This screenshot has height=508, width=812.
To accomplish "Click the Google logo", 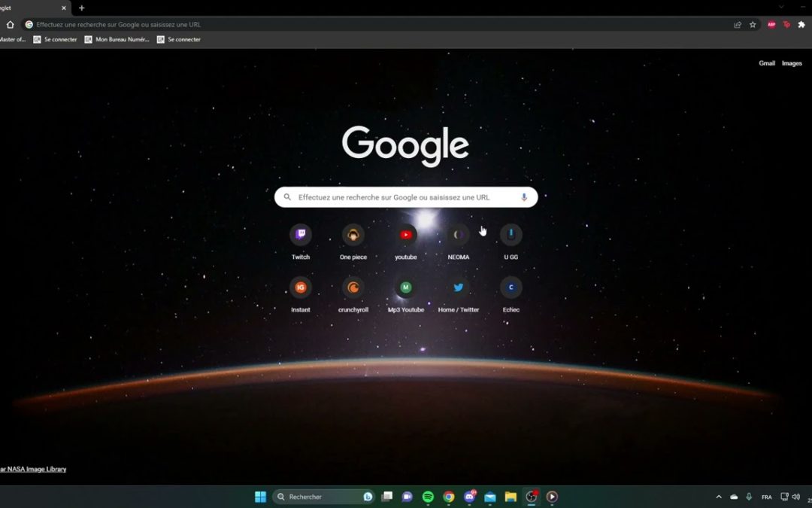I will pos(405,145).
